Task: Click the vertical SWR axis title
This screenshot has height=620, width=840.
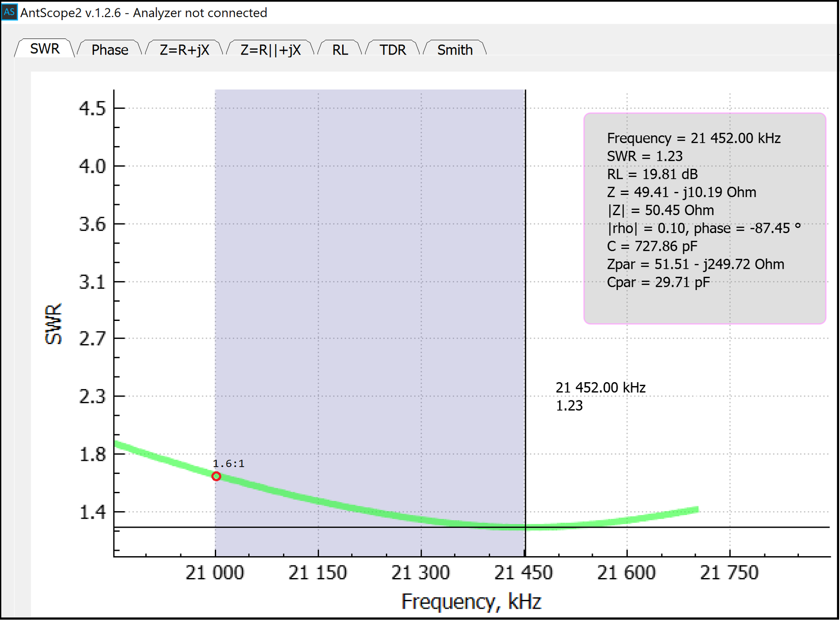Action: [x=53, y=324]
